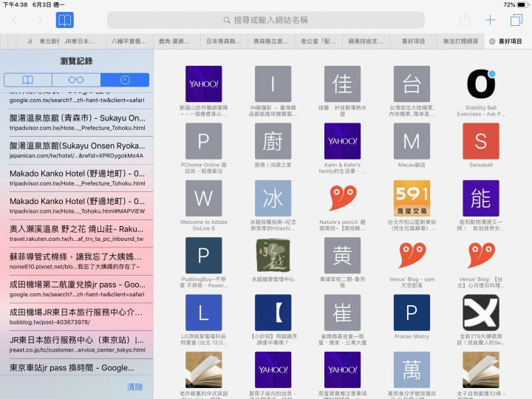Tap the back navigation arrow
This screenshot has width=532, height=399.
coord(14,21)
